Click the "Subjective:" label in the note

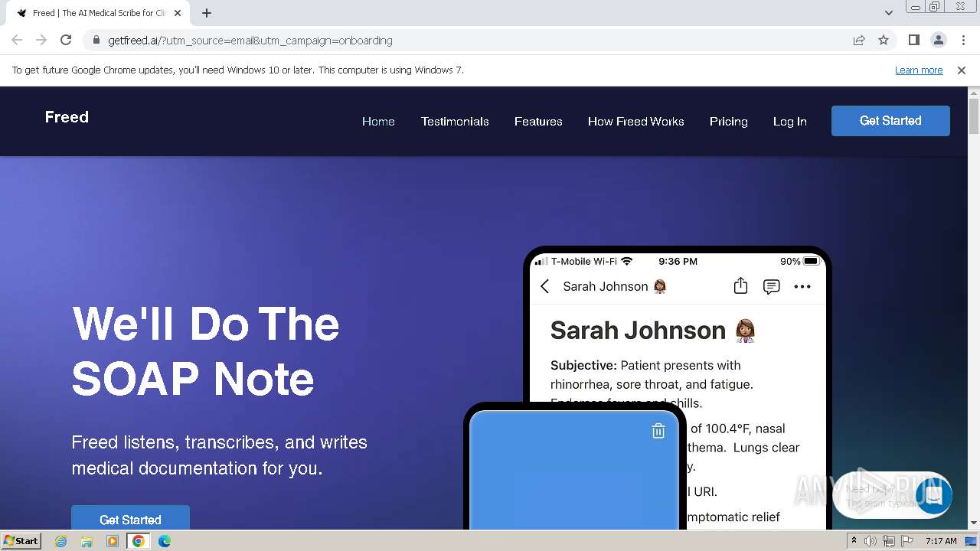click(x=583, y=366)
